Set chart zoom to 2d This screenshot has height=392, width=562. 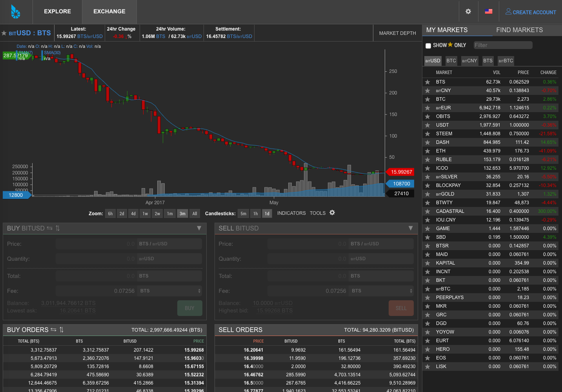pyautogui.click(x=122, y=214)
